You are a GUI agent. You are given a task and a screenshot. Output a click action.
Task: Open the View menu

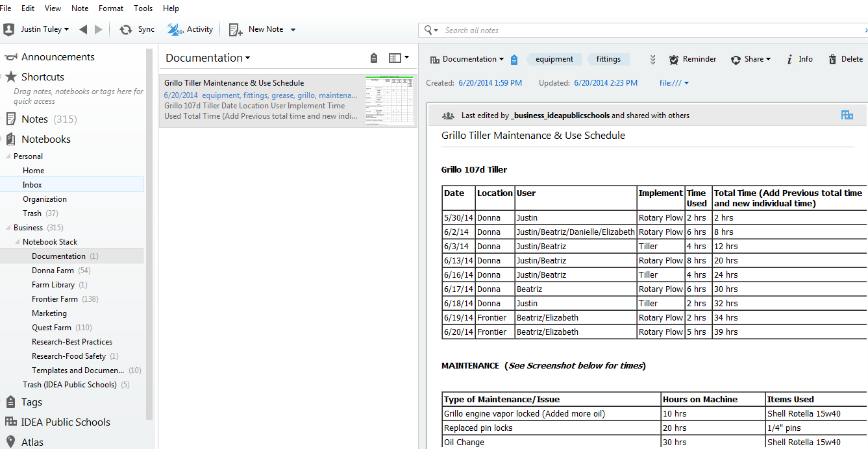(x=53, y=8)
